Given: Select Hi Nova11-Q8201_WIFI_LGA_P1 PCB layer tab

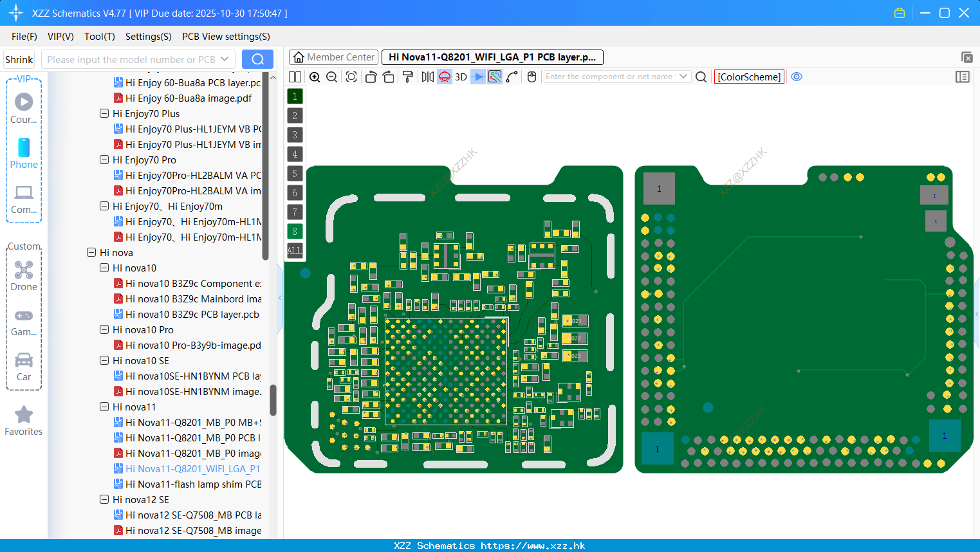Looking at the screenshot, I should 492,57.
